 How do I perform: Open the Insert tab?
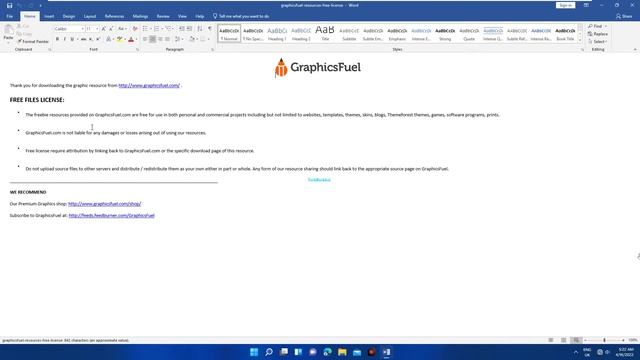point(49,16)
